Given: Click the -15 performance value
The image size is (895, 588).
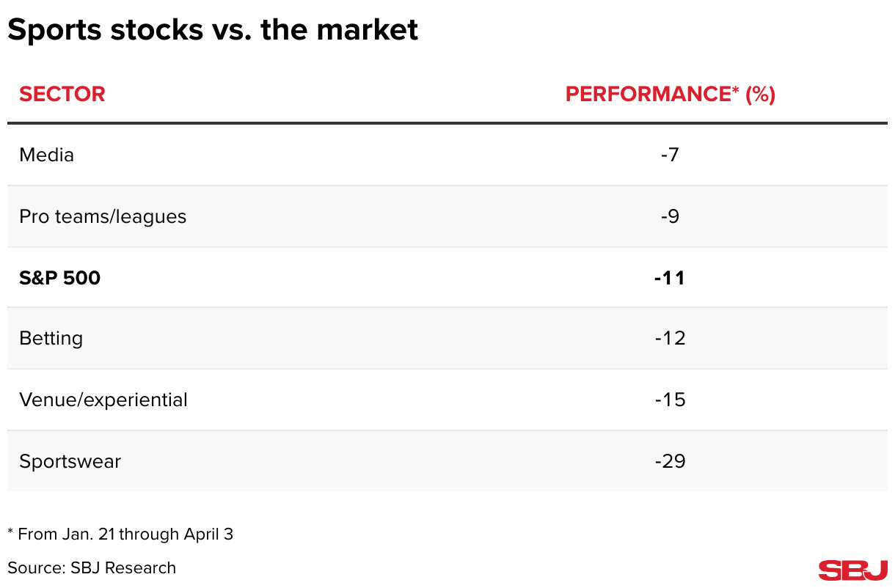Looking at the screenshot, I should coord(670,400).
